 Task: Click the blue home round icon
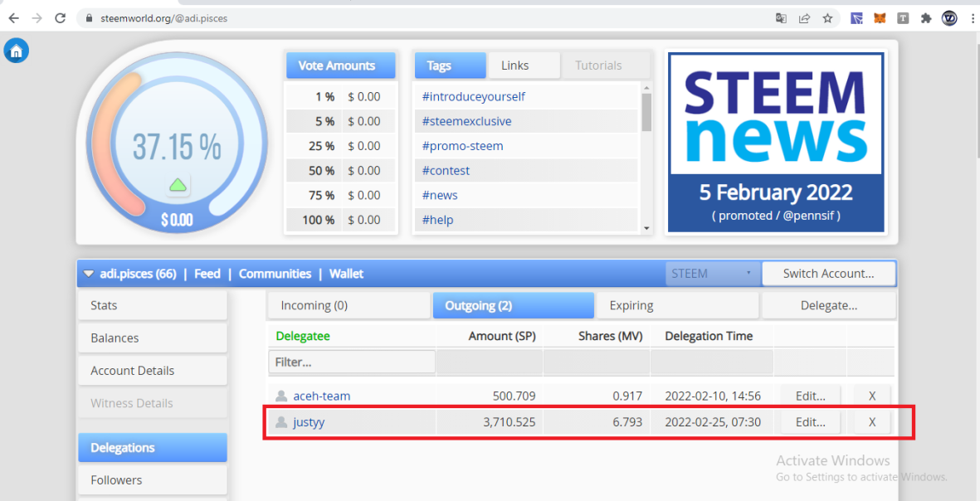pos(17,51)
